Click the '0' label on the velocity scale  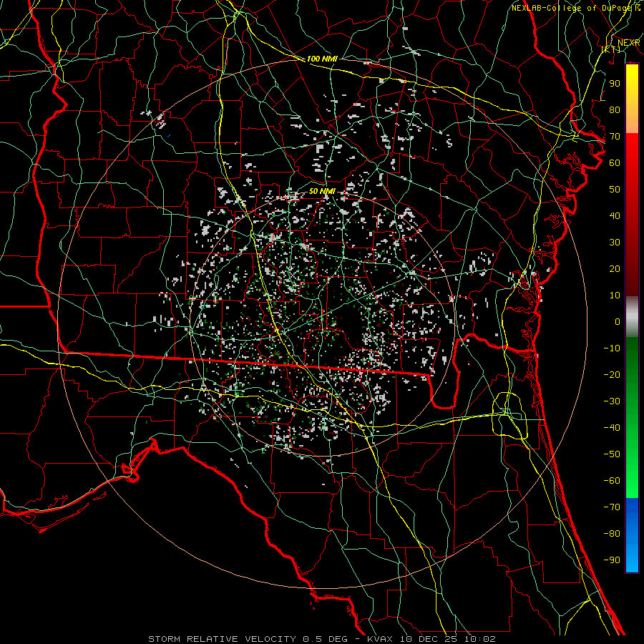(x=618, y=322)
